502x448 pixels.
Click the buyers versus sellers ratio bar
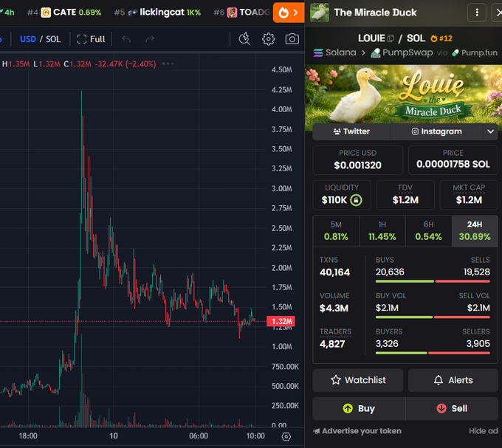coord(433,353)
